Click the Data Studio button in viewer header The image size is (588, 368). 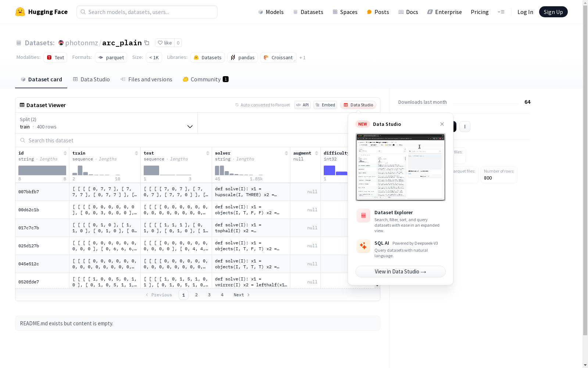click(x=358, y=105)
